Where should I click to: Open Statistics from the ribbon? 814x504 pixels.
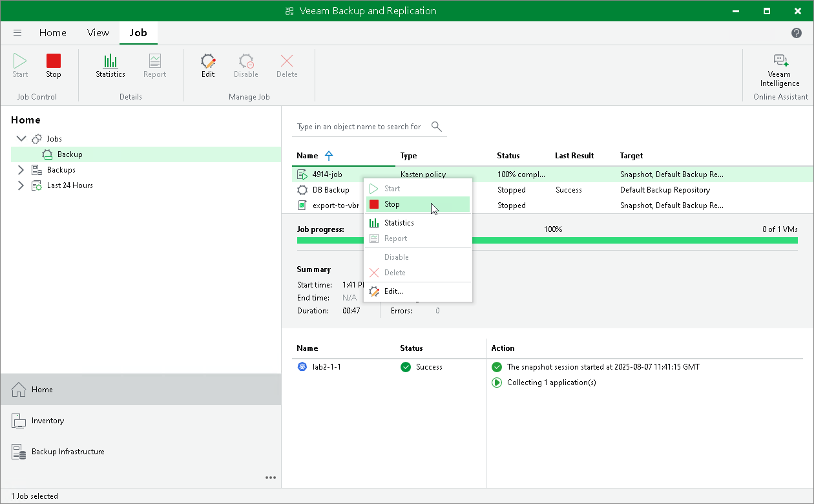[110, 66]
